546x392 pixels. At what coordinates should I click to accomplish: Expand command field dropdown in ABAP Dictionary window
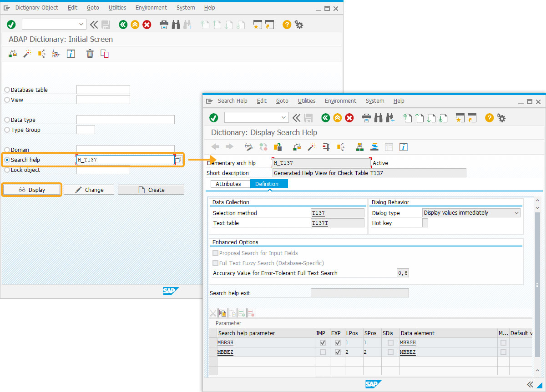pos(81,24)
